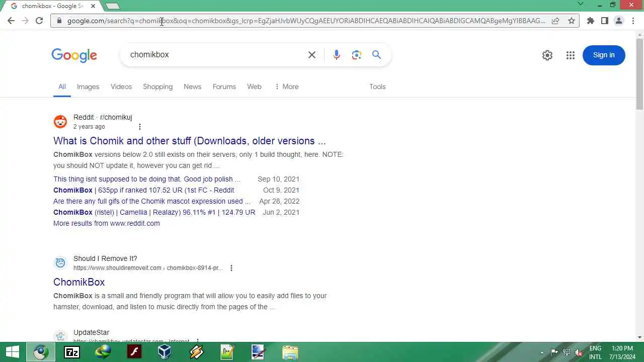Open the Extensions puzzle icon
This screenshot has height=362, width=644.
tap(591, 21)
